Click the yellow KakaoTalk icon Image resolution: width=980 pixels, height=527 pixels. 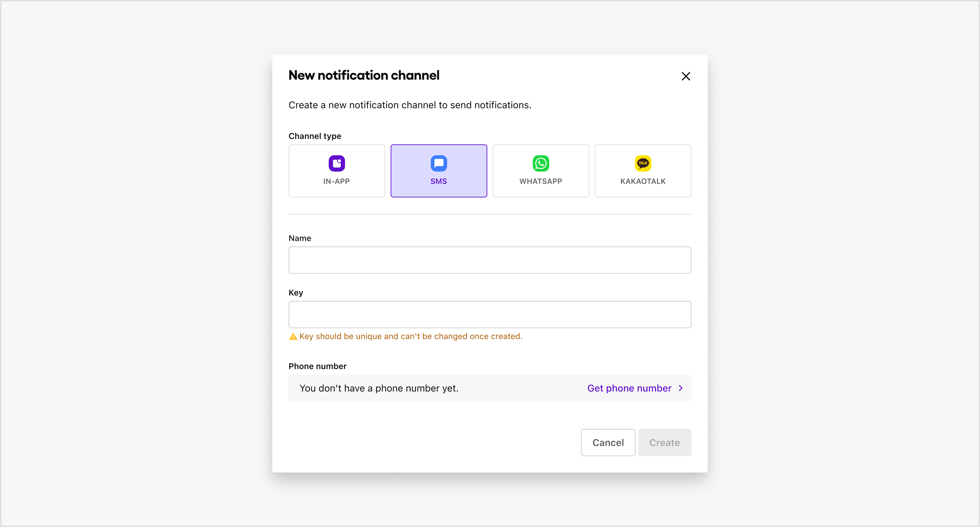(x=642, y=163)
